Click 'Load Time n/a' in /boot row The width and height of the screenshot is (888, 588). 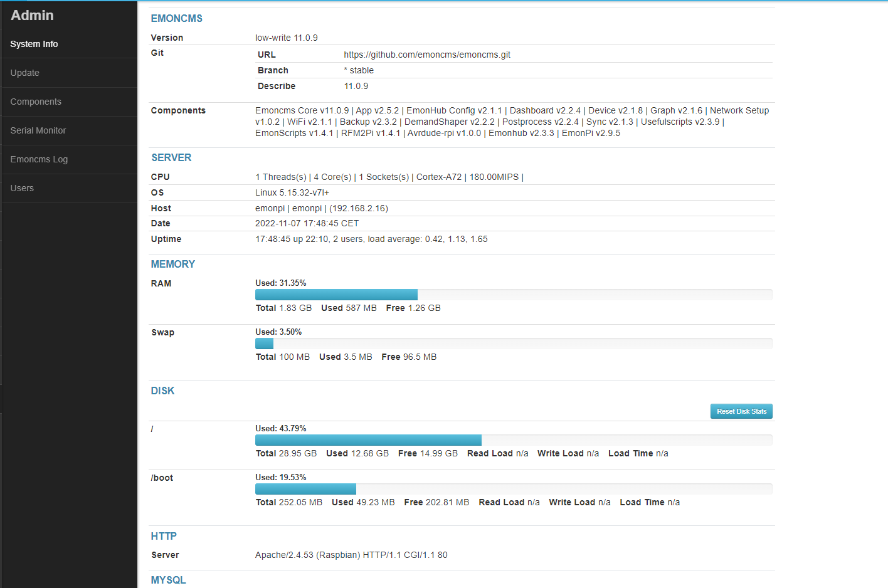point(650,502)
